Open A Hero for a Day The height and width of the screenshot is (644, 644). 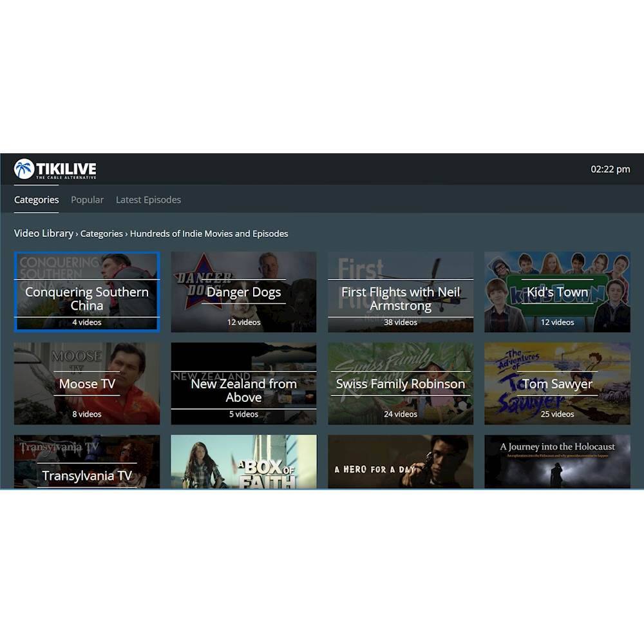pos(401,462)
